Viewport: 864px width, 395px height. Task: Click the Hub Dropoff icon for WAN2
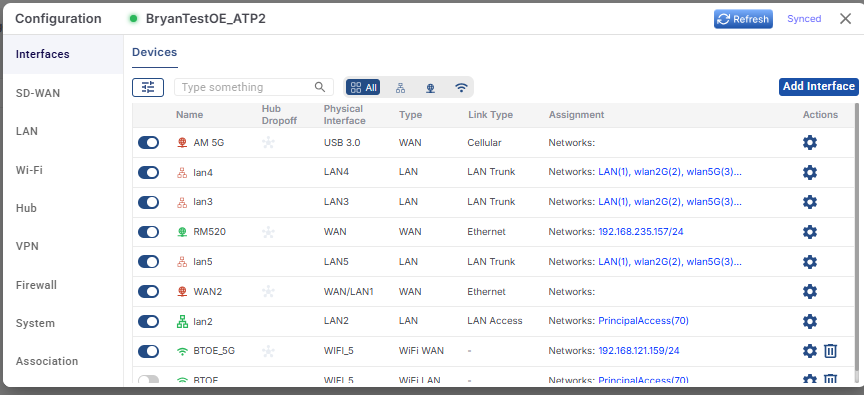pos(268,291)
